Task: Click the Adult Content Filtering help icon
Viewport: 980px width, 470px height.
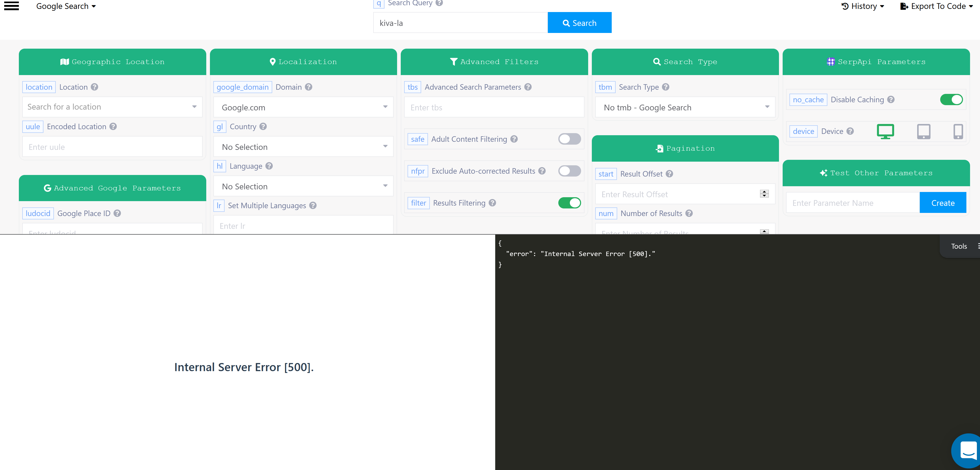Action: 514,139
